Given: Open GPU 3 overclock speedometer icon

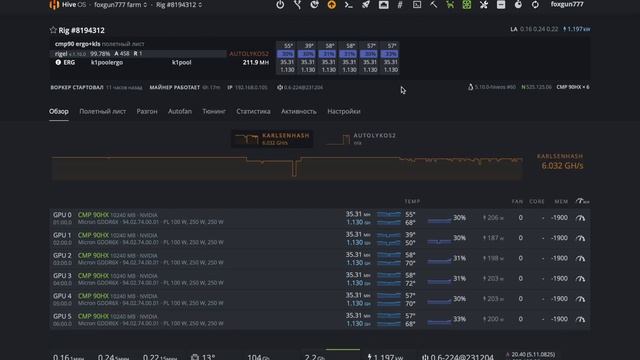Looking at the screenshot, I should pos(580,279).
